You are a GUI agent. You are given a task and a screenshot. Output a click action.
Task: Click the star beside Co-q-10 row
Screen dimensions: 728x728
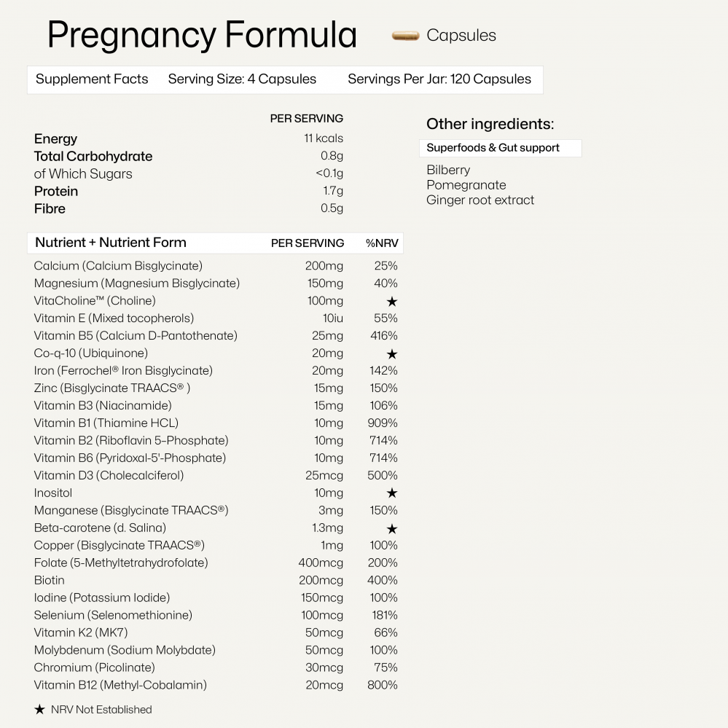pos(392,354)
